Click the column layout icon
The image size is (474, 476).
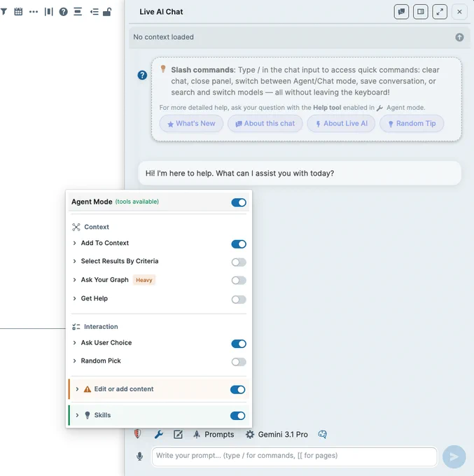coord(48,12)
